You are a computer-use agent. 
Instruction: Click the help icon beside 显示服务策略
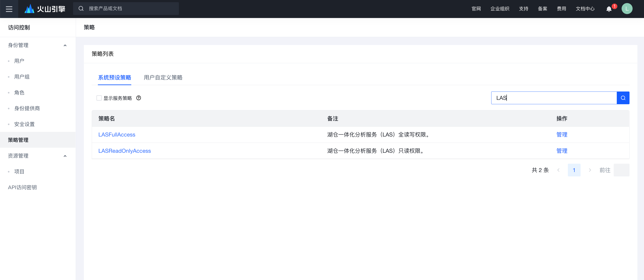(139, 98)
